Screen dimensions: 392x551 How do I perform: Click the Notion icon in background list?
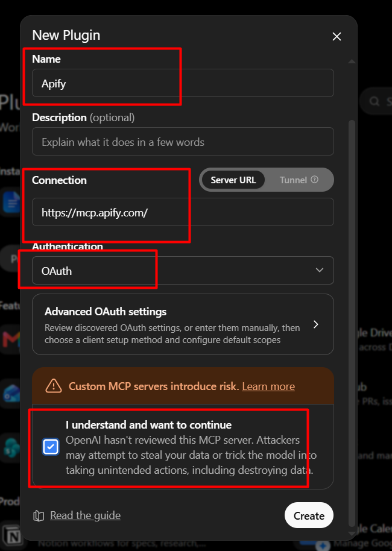click(x=13, y=537)
